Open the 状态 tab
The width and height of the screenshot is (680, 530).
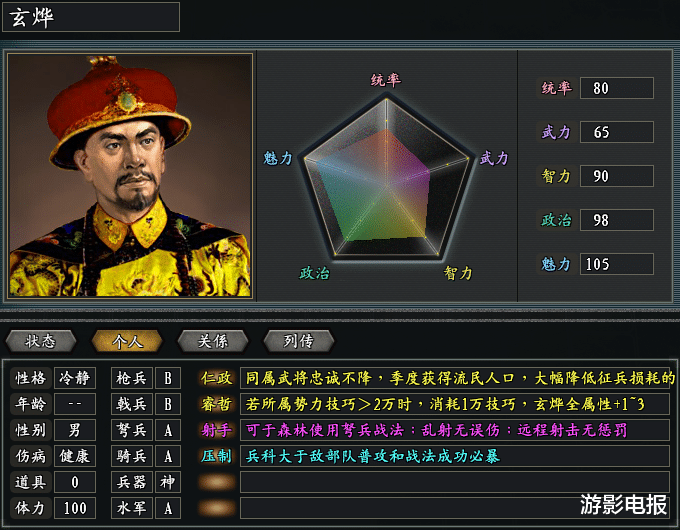pyautogui.click(x=41, y=341)
